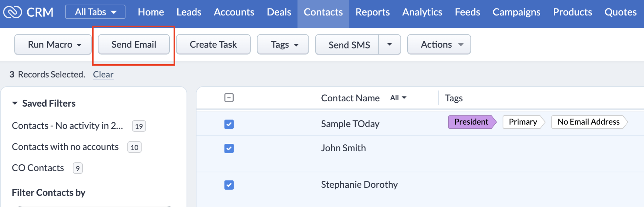Uncheck the Sample TOday row checkbox
Screen dimensions: 644x207
(x=229, y=124)
